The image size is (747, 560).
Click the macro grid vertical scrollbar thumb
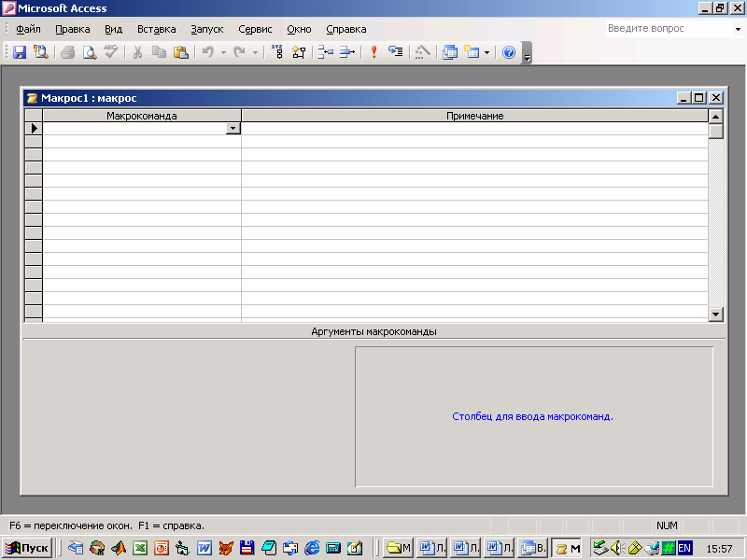coord(715,131)
